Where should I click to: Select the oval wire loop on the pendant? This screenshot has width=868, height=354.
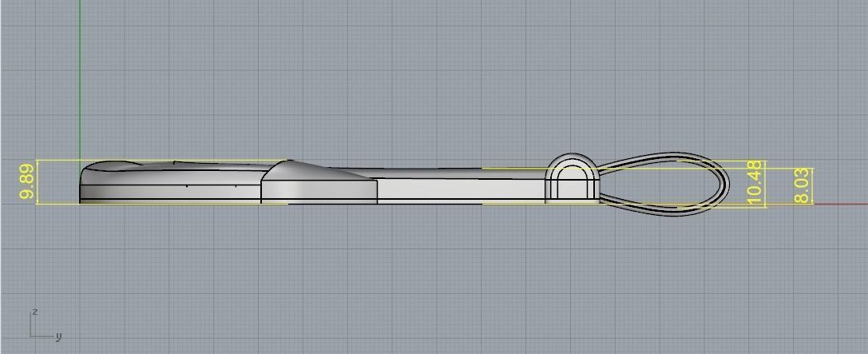pos(664,184)
